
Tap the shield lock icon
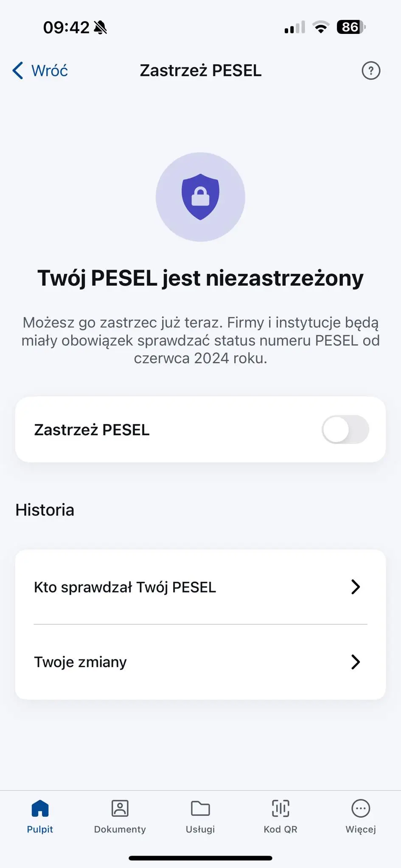point(200,197)
